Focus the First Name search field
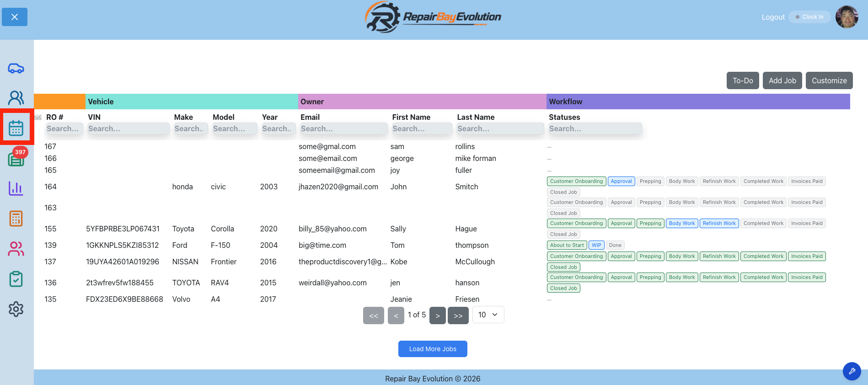This screenshot has width=868, height=385. pos(422,129)
